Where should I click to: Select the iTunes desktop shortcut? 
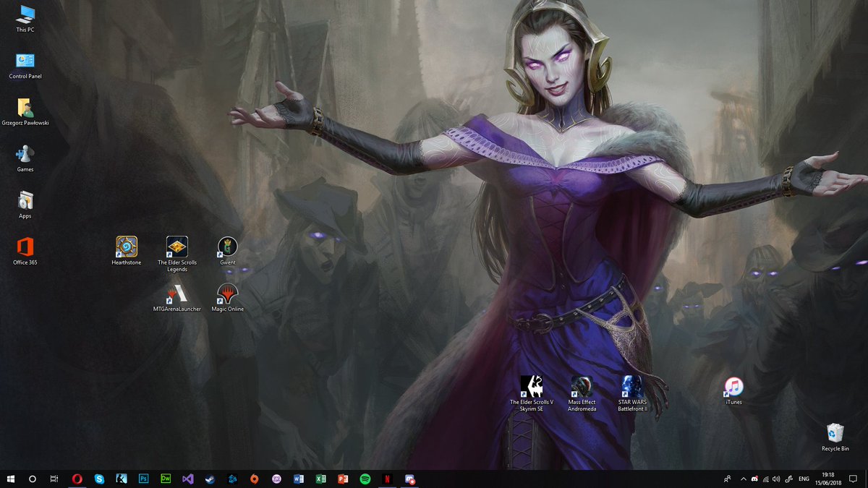733,391
